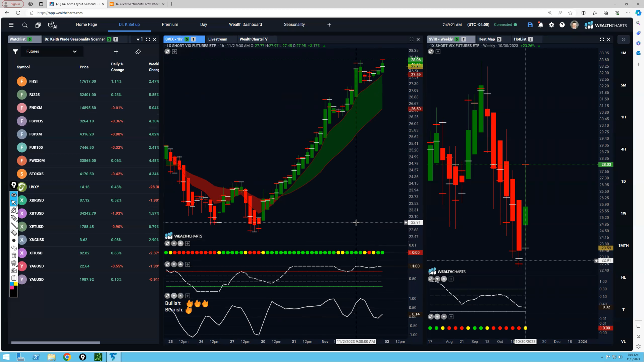Toggle the S badge on Seasonality Scanner tab
Screen dimensions: 644x362
coord(109,39)
